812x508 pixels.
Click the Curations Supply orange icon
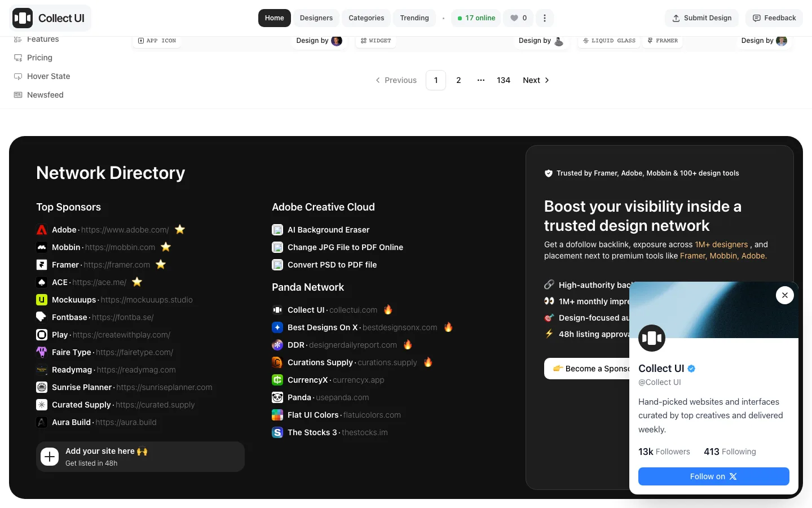(277, 362)
